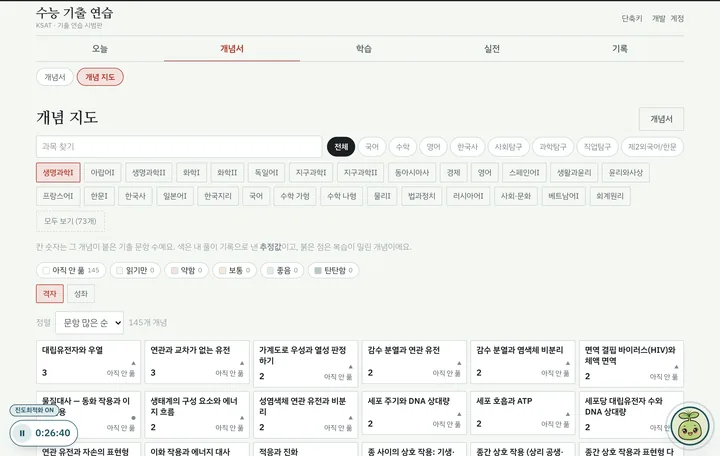Open the 기록 tab

point(620,49)
